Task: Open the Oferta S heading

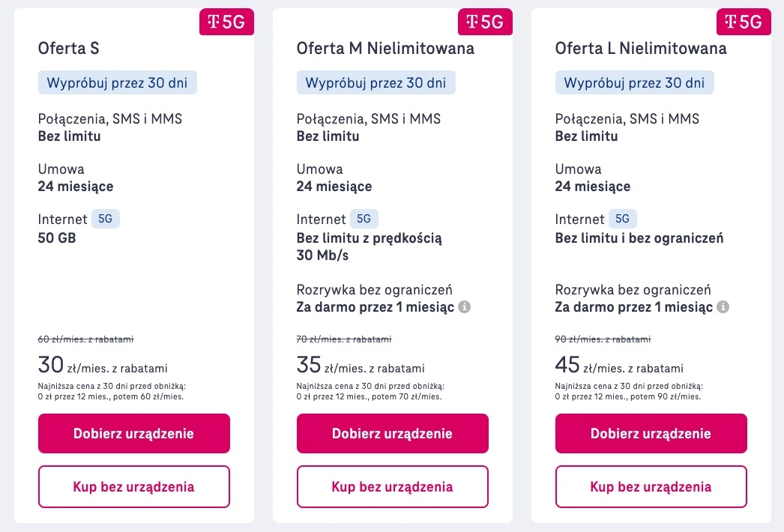Action: [68, 49]
